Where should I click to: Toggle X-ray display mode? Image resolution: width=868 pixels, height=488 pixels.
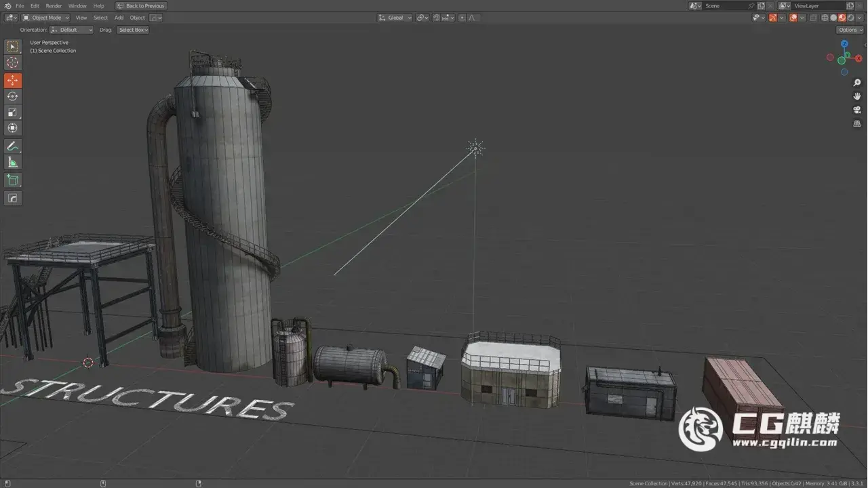[x=814, y=18]
